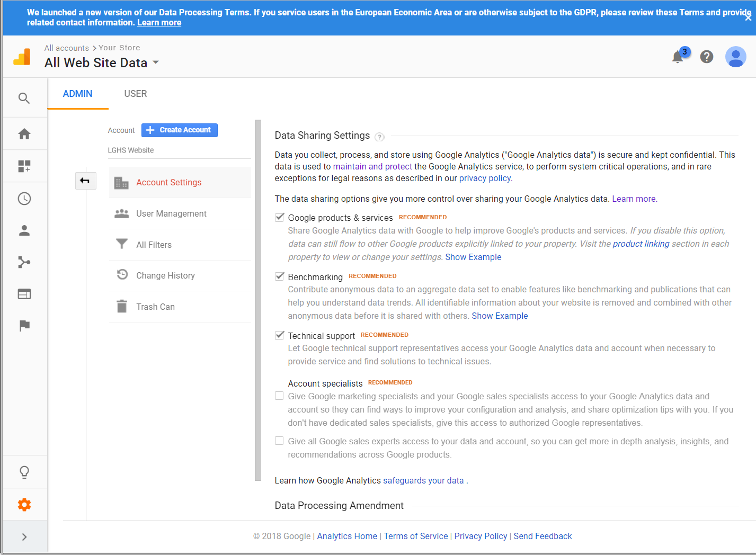Switch to the USER tab

click(136, 94)
